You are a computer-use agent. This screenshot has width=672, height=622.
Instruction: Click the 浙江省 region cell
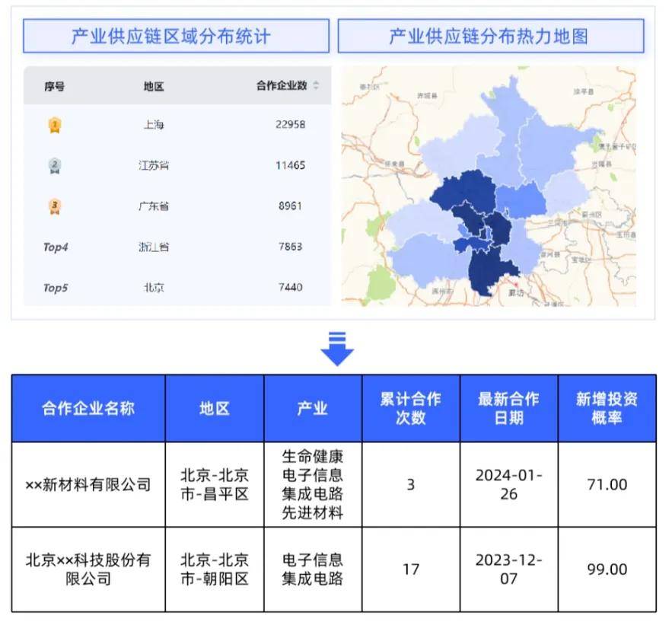(154, 247)
